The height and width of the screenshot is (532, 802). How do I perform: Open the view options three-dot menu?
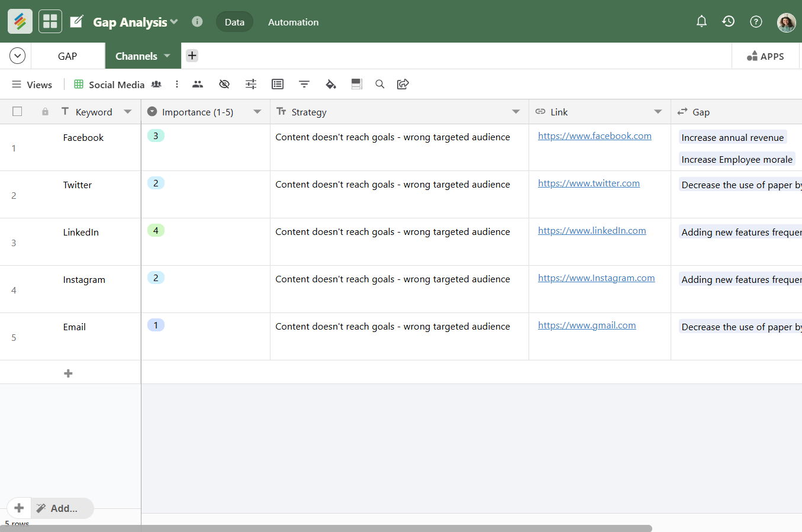point(176,84)
